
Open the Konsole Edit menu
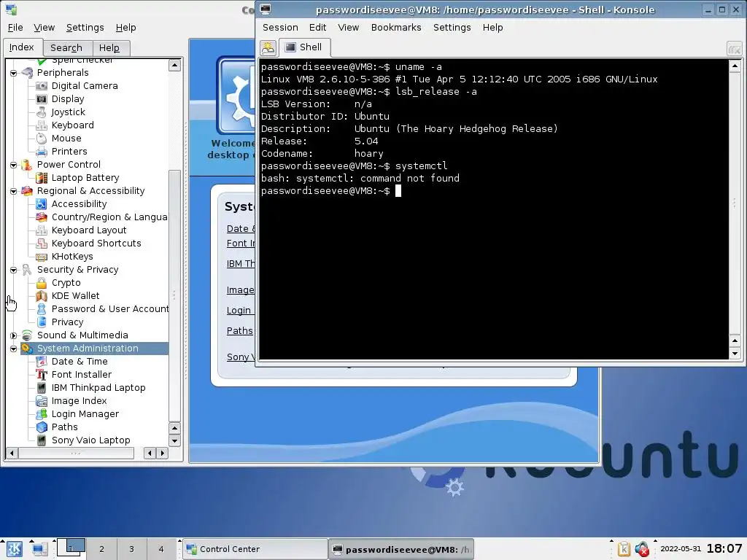point(317,28)
